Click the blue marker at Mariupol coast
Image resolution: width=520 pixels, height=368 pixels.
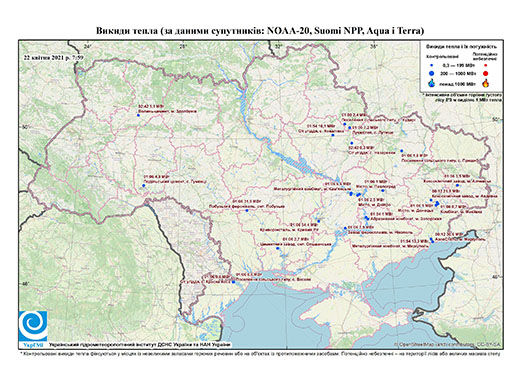432,240
